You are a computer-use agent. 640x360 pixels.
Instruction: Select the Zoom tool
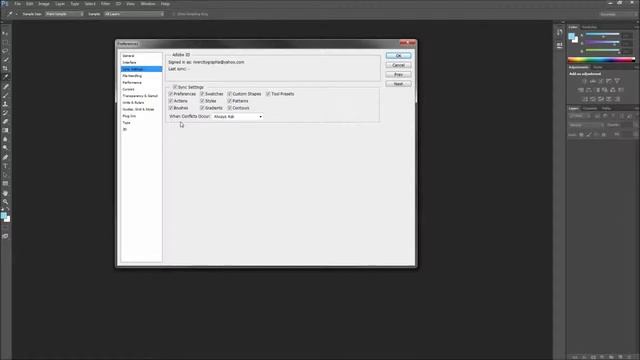coord(5,202)
